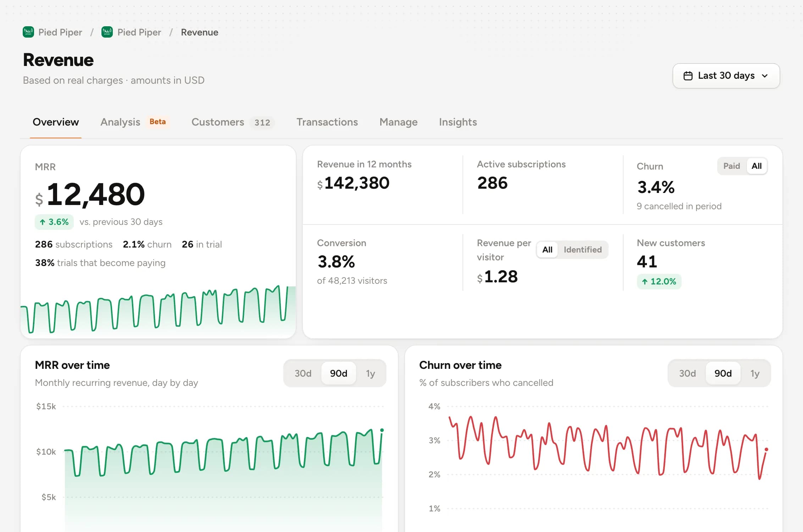Set MRR over time range to 90d

point(338,373)
